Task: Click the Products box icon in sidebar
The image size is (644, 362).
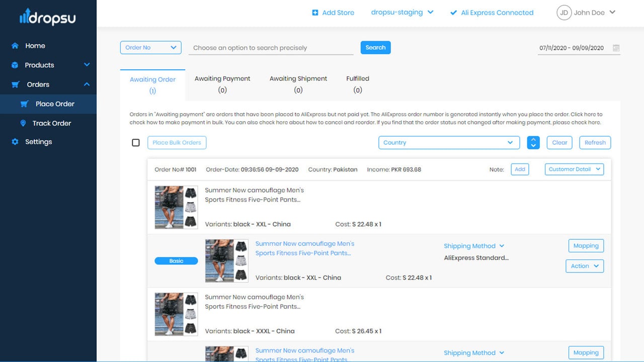Action: [x=15, y=65]
